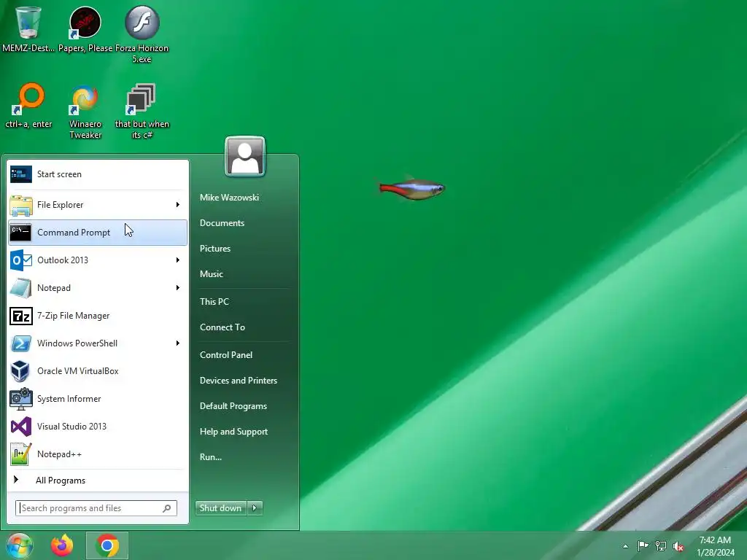Expand the Outlook 2013 jump list arrow
This screenshot has height=560, width=747.
coord(178,260)
